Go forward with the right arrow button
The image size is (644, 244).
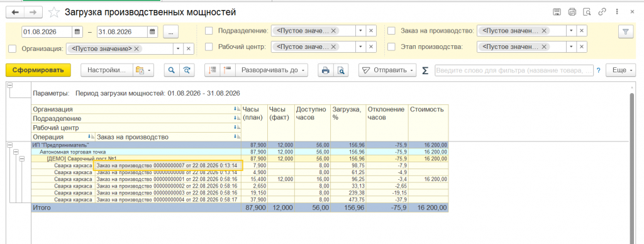(33, 13)
